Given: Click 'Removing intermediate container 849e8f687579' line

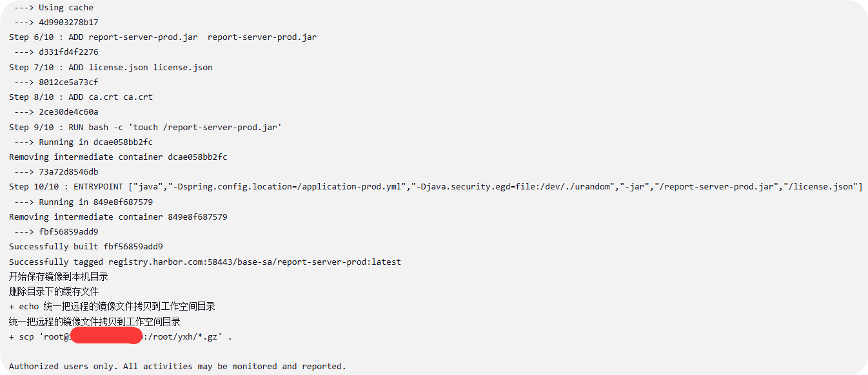Looking at the screenshot, I should tap(118, 217).
